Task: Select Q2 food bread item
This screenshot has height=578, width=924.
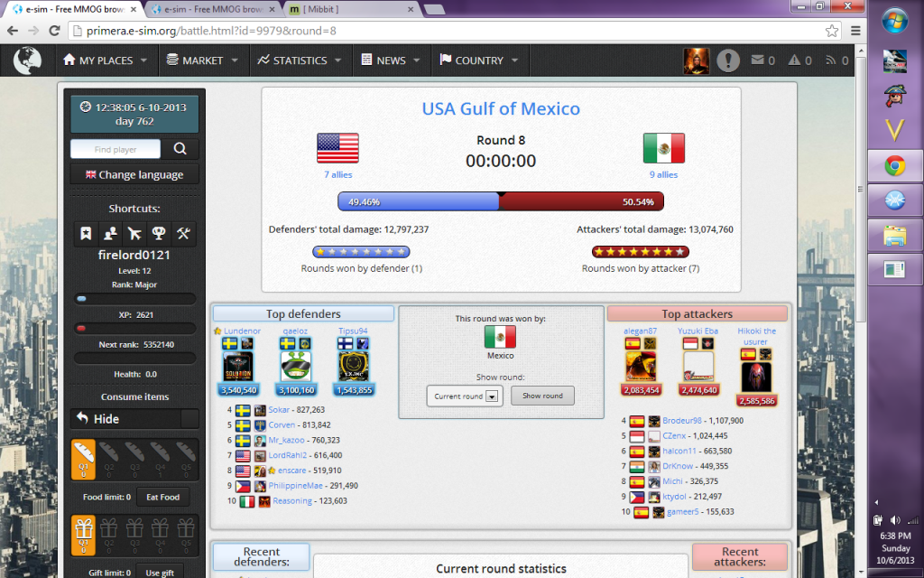Action: point(109,460)
